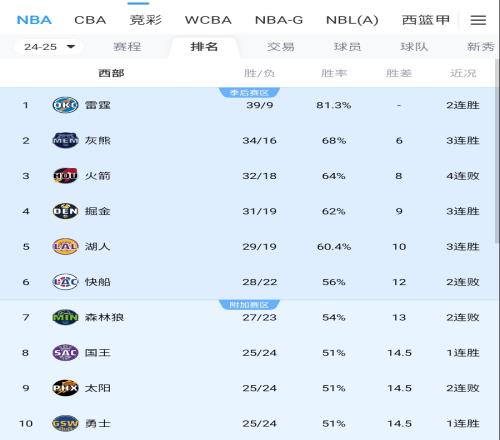Open the 交易 trades tab
The image size is (500, 440).
coord(281,47)
